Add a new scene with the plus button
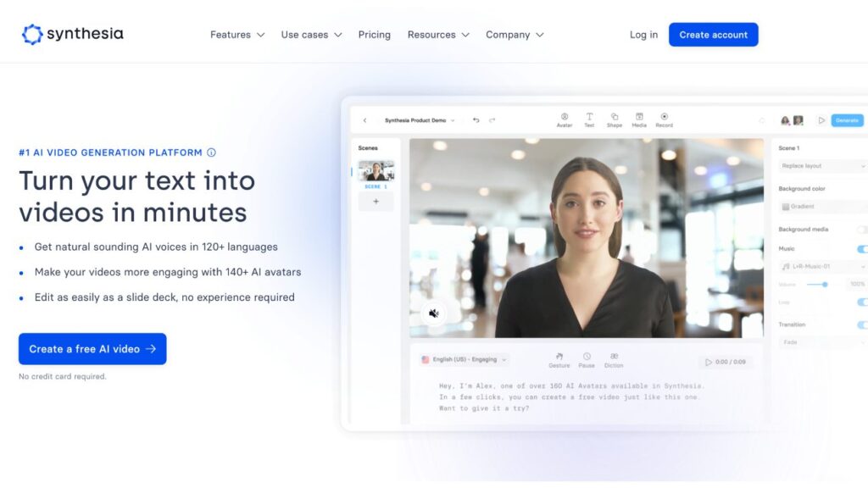 click(376, 202)
